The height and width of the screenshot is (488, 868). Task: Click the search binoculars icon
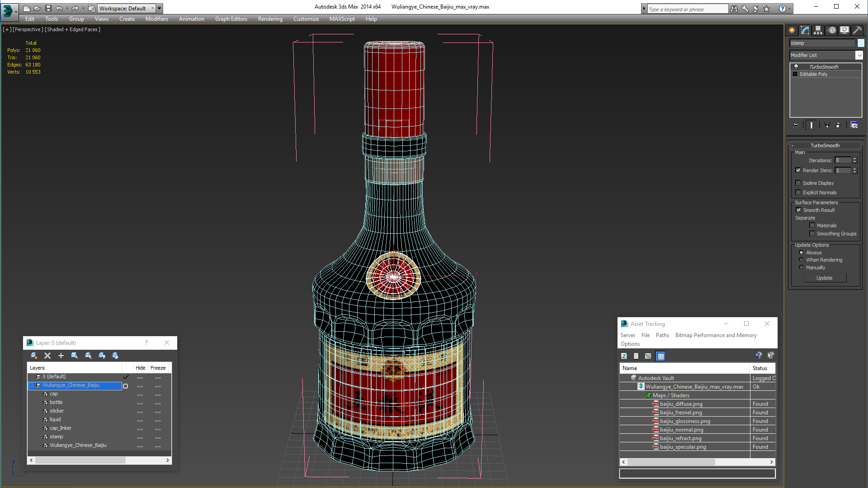(x=734, y=9)
